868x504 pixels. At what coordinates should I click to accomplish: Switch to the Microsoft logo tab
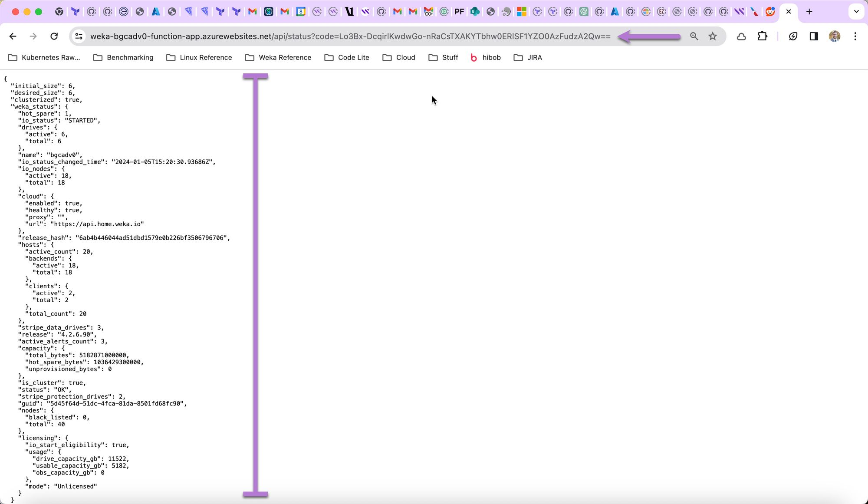pos(522,12)
